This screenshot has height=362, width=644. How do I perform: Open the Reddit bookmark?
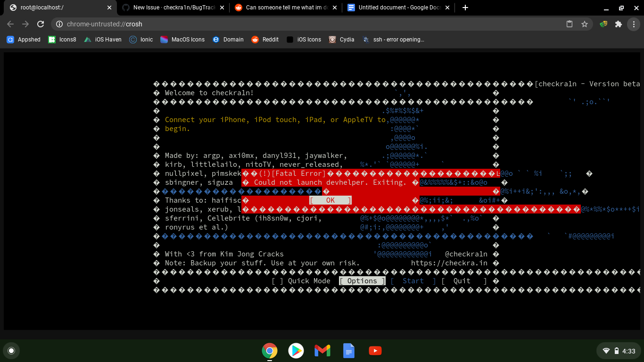coord(264,40)
